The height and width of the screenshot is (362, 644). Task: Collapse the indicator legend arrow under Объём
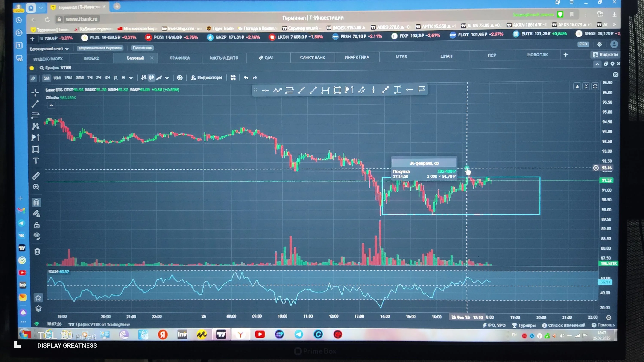[52, 105]
